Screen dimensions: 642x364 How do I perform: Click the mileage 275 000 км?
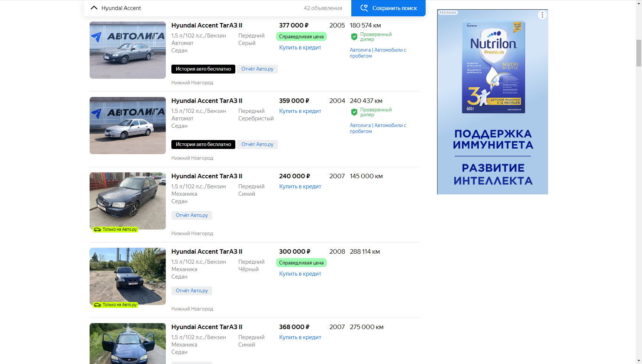pos(367,327)
